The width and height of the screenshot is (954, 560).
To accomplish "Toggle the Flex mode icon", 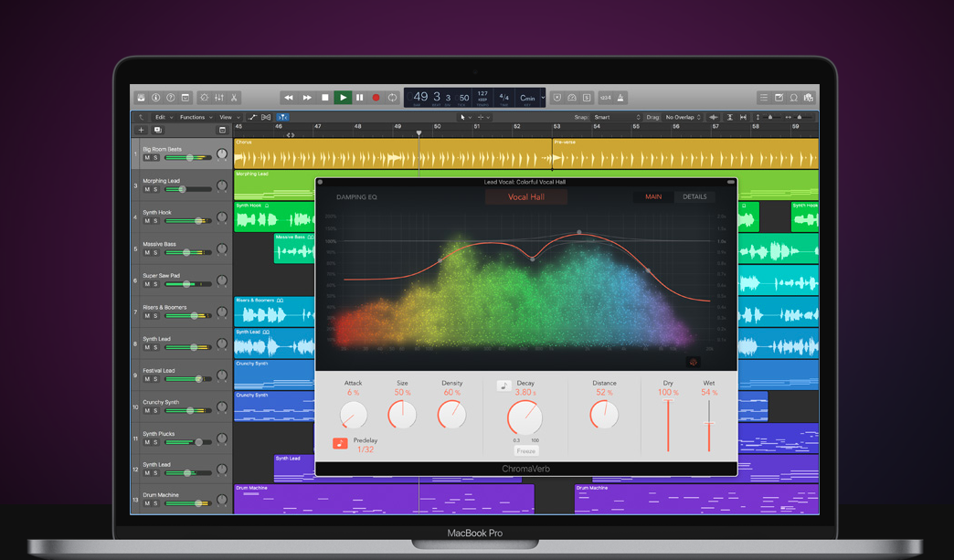I will point(266,117).
